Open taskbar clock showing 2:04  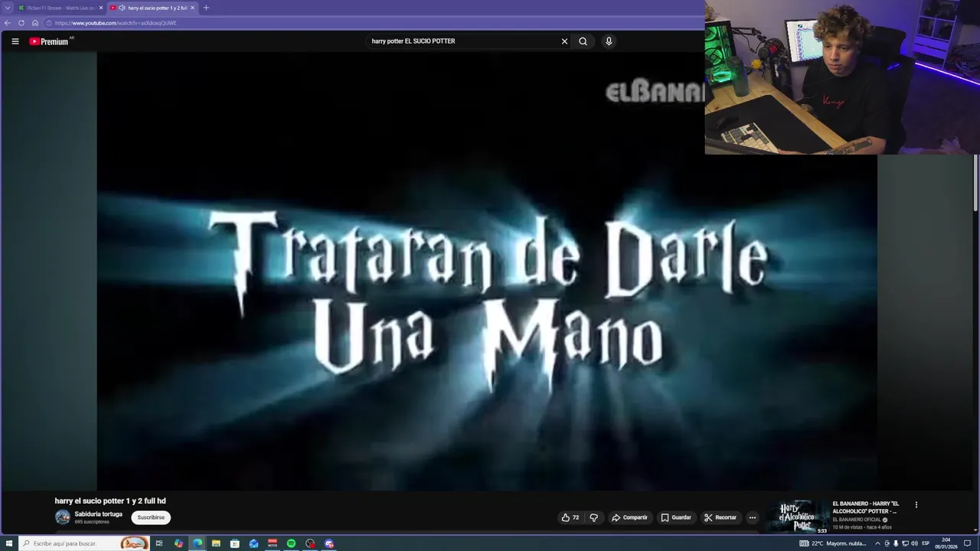946,543
